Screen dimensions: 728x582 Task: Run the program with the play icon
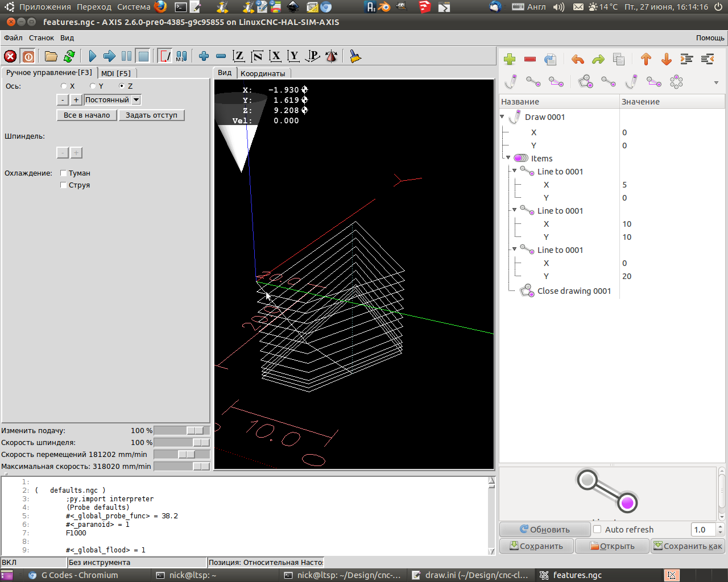tap(92, 56)
